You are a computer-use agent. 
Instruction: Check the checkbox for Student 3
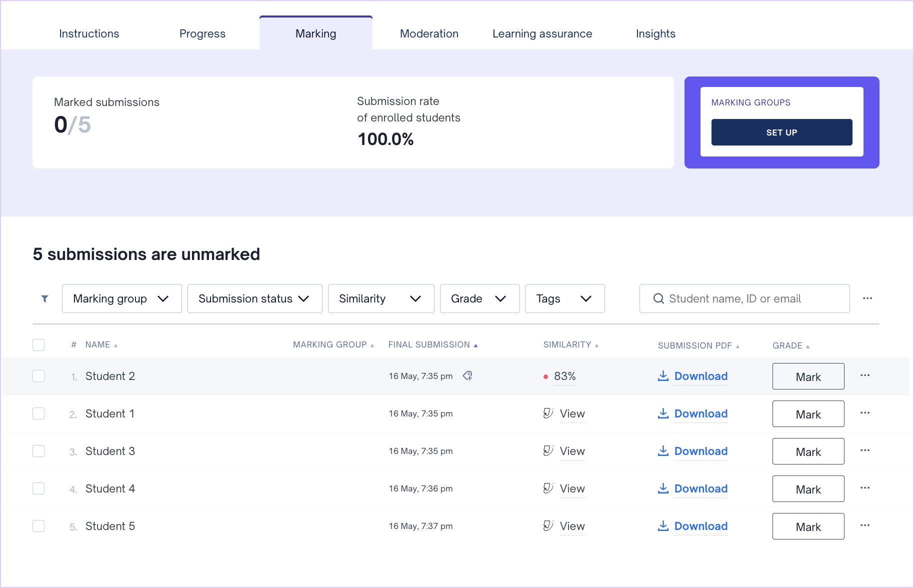pyautogui.click(x=38, y=451)
